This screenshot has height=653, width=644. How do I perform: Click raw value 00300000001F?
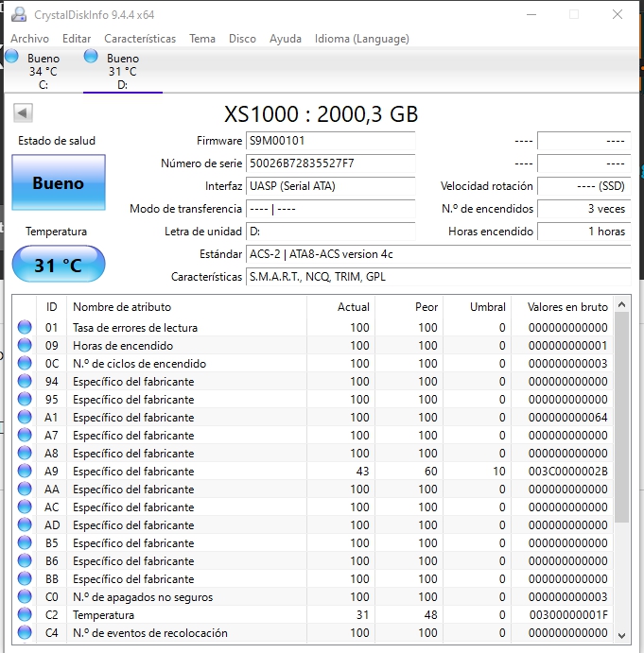(x=568, y=614)
